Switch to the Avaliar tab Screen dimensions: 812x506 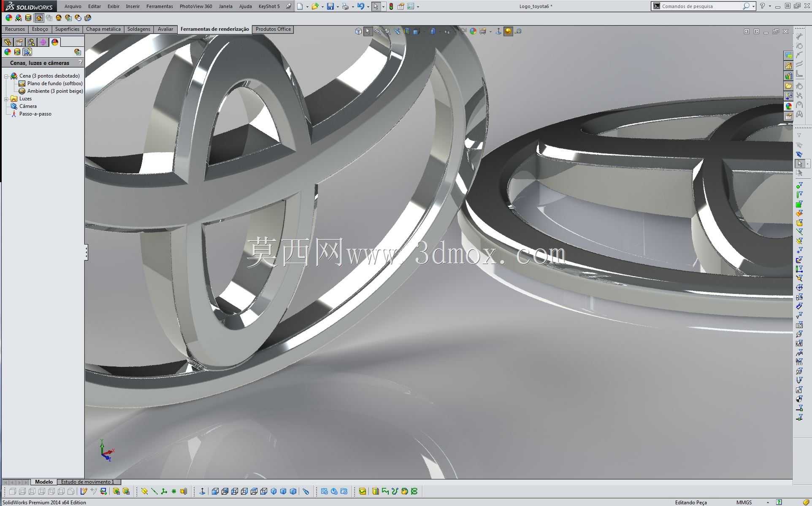coord(165,29)
